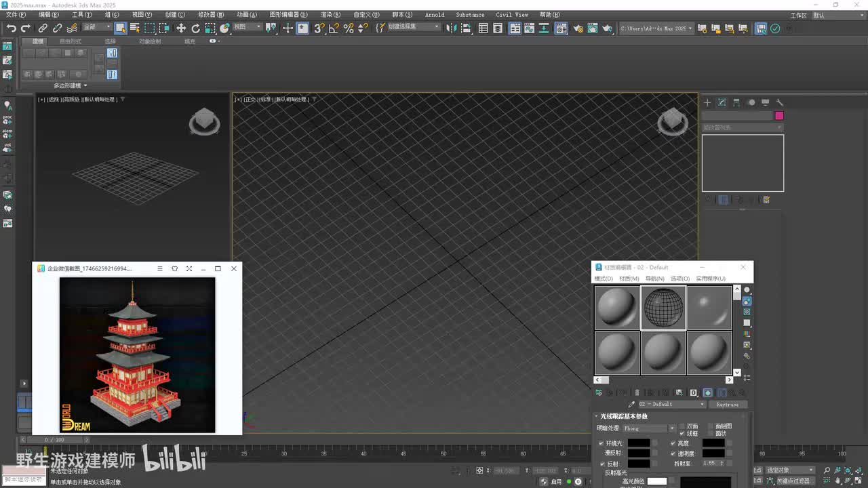Uncheck the 环境光 ambient checkbox
Image resolution: width=868 pixels, height=488 pixels.
tap(601, 443)
